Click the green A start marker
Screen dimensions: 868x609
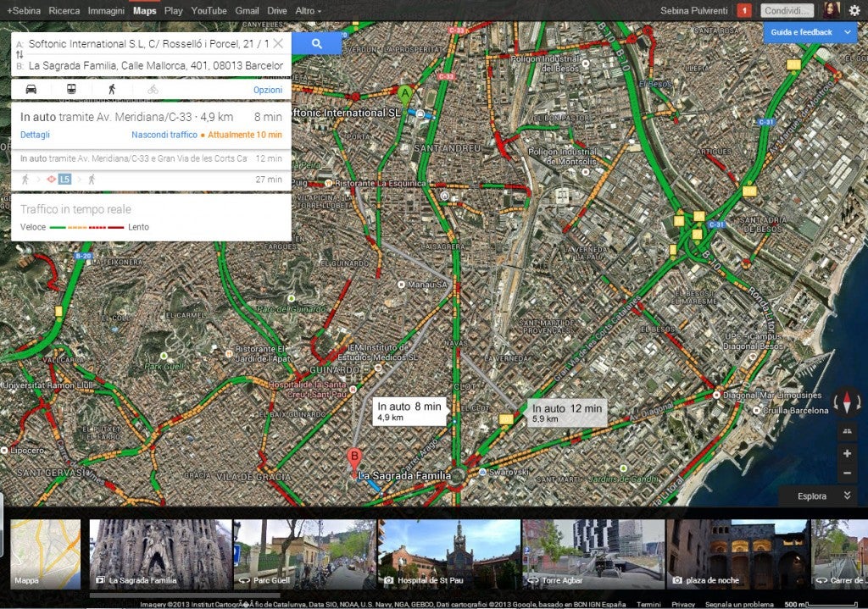[x=405, y=95]
